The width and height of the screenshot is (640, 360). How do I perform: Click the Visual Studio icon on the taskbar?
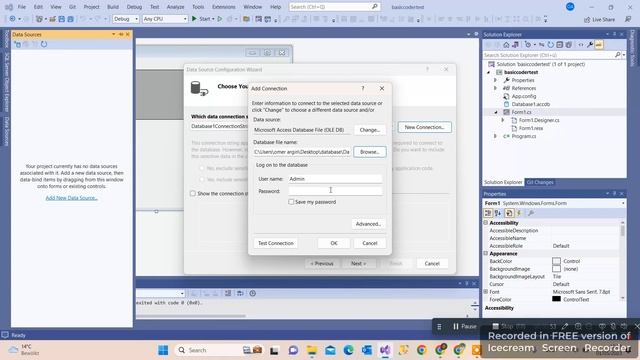point(385,350)
